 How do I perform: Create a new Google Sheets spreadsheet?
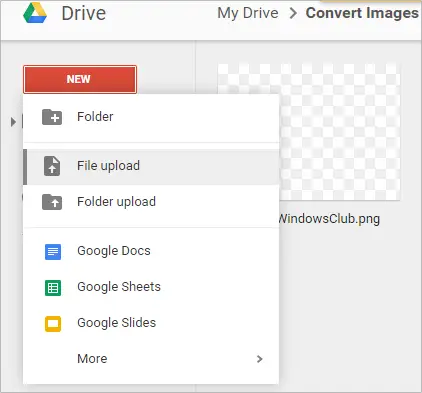click(151, 287)
